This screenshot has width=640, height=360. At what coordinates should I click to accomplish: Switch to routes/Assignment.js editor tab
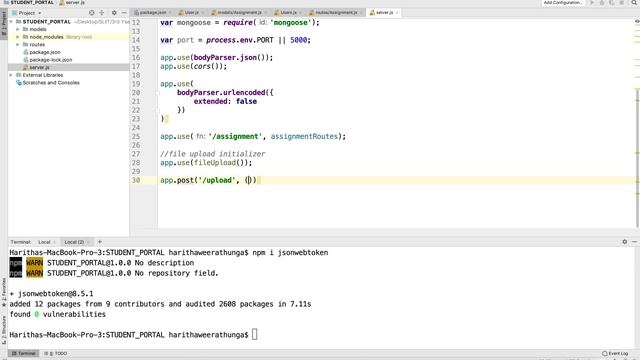pyautogui.click(x=336, y=13)
